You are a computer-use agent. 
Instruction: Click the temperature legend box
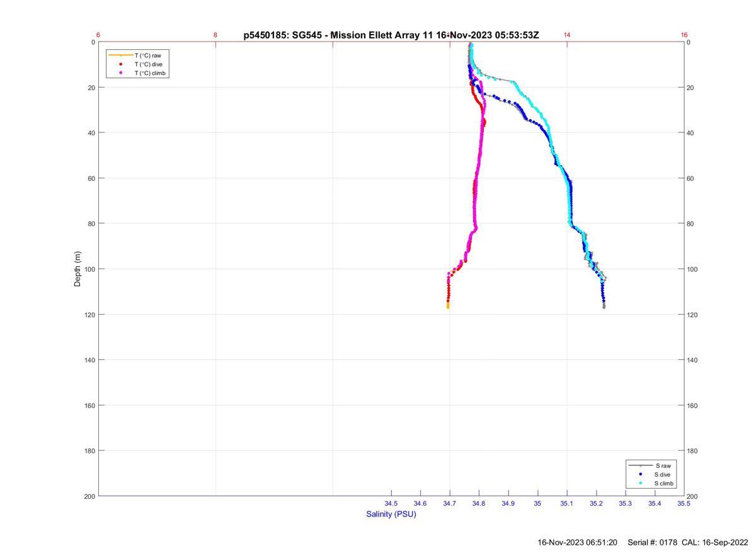139,64
